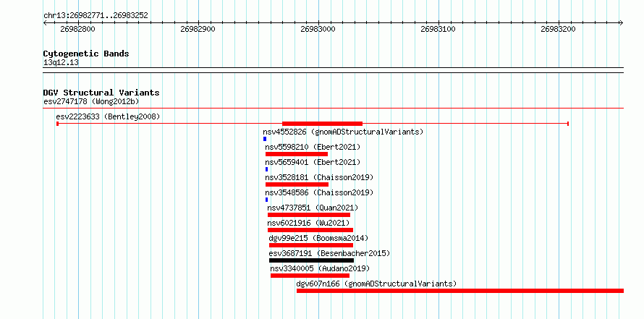This screenshot has width=644, height=319.
Task: Open the Cytogenetic Bands track title
Action: pos(86,54)
